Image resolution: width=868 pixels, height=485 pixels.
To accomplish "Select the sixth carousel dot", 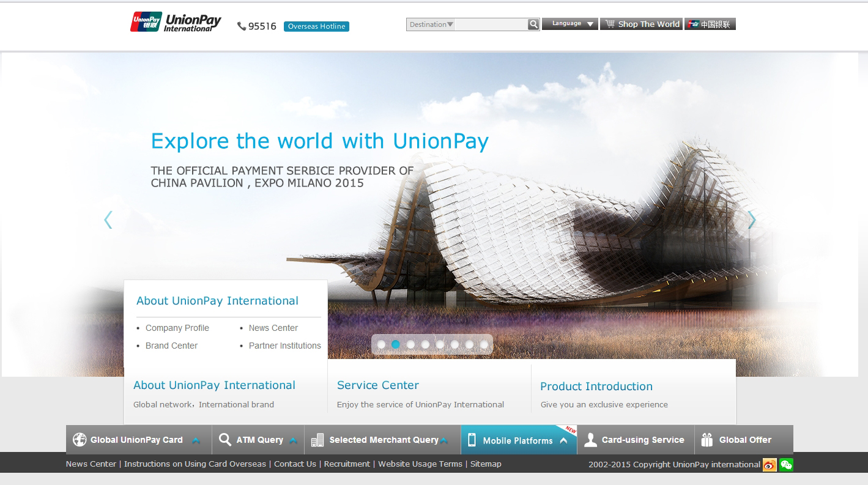I will pos(454,344).
